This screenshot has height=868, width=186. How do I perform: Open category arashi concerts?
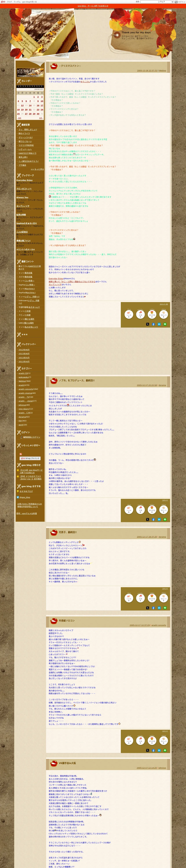(26, 389)
